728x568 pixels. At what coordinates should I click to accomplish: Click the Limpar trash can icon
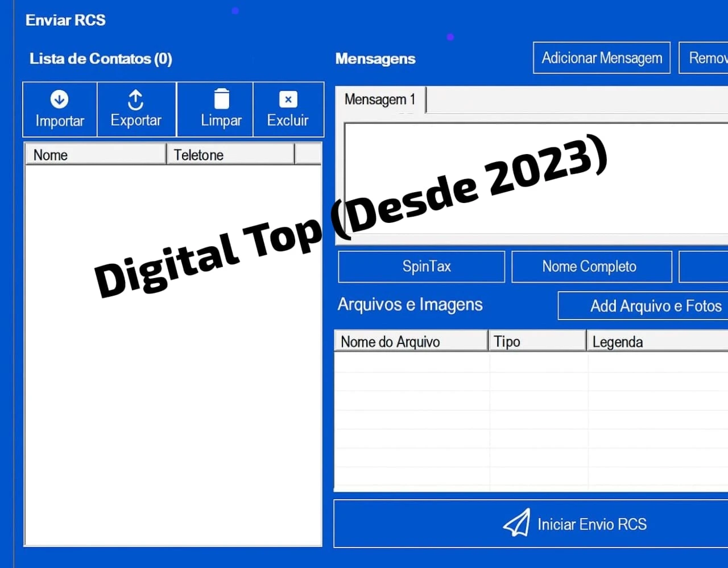221,99
